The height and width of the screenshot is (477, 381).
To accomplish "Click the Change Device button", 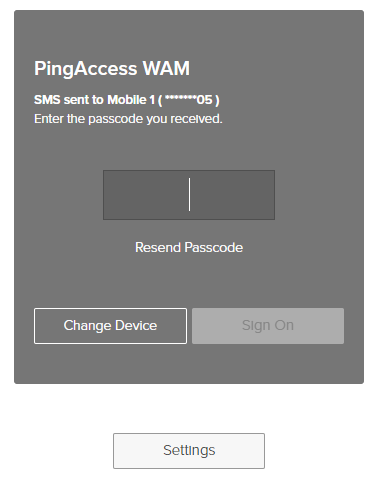I will pos(110,326).
